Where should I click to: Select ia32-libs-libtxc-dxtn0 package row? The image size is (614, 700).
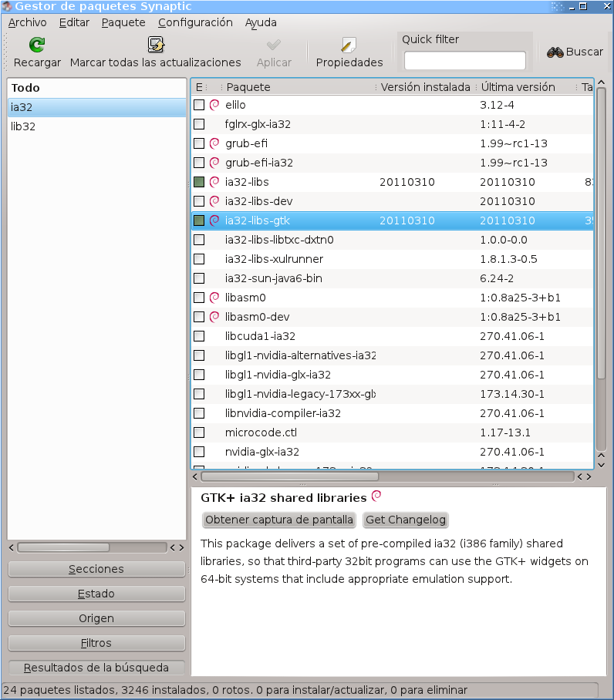click(x=393, y=240)
